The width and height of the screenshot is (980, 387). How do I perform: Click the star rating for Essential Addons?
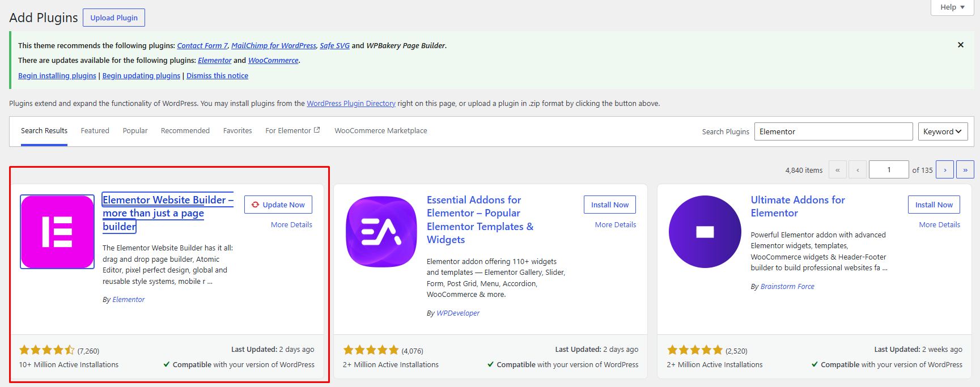(371, 350)
